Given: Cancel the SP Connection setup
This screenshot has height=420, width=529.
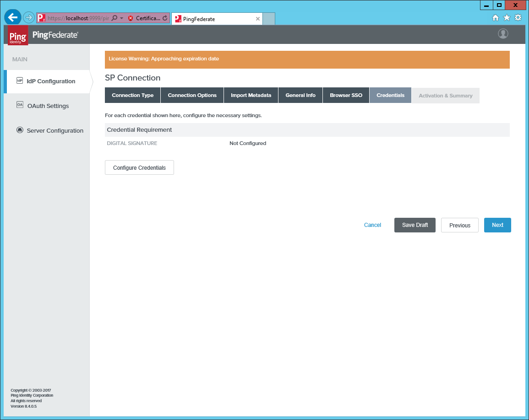Looking at the screenshot, I should click(372, 225).
